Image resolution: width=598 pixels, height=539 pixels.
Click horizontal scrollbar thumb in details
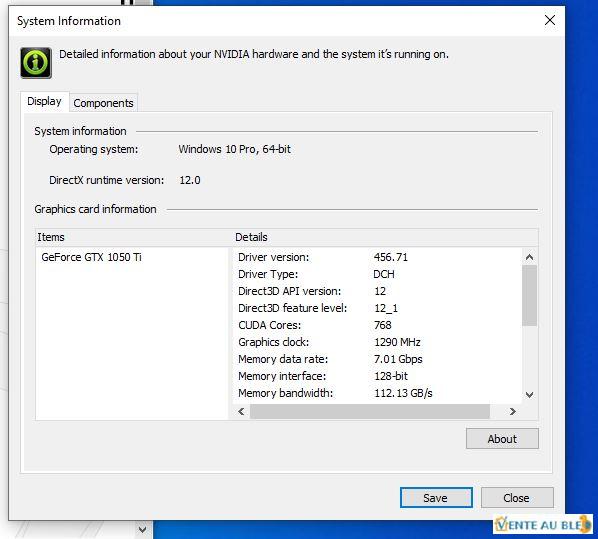[x=370, y=411]
